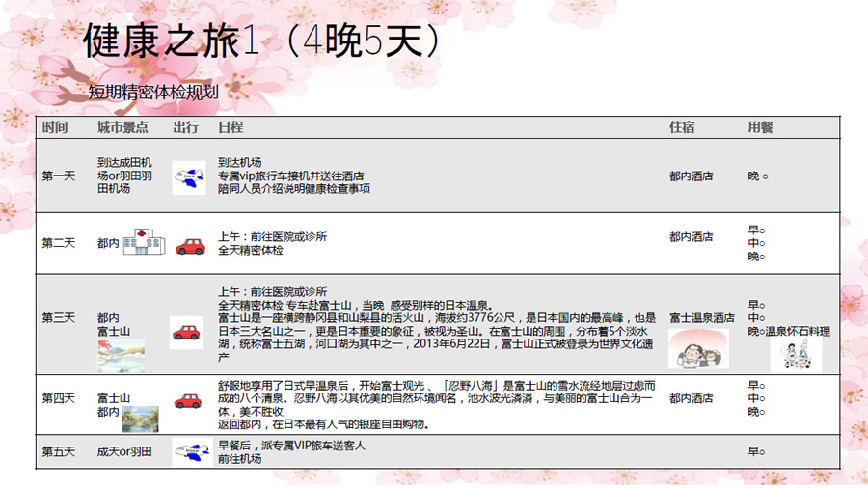The width and height of the screenshot is (868, 488).
Task: Click the airplane icon in the 第一天 row
Action: click(188, 177)
